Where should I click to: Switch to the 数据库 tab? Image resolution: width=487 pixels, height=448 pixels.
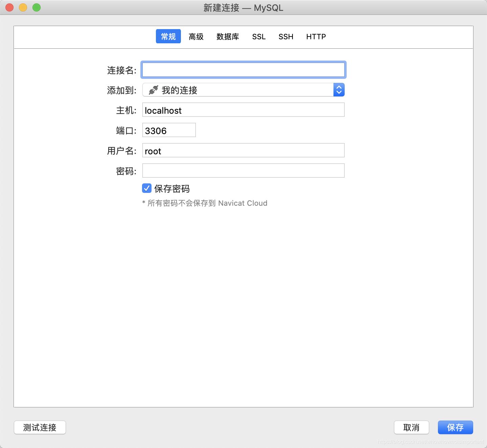pyautogui.click(x=227, y=36)
